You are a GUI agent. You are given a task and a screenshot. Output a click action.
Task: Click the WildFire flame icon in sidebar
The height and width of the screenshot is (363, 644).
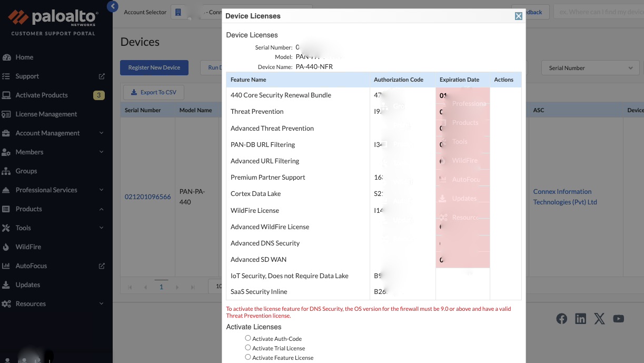[6, 247]
